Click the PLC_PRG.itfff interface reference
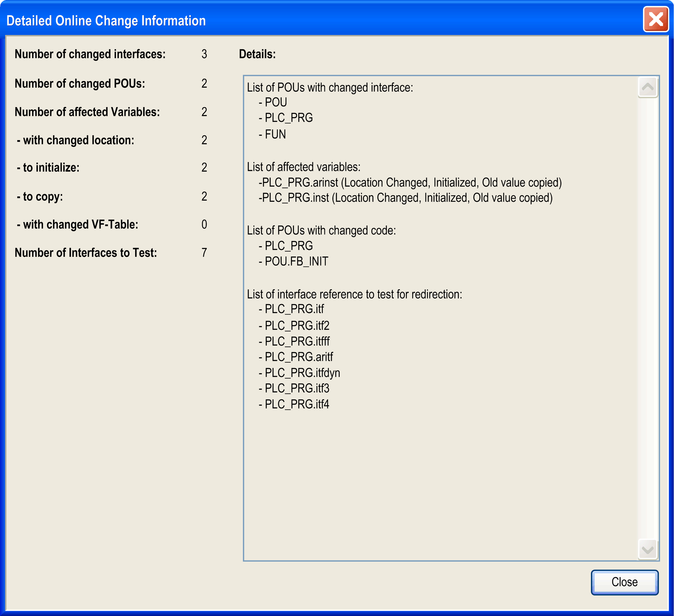The height and width of the screenshot is (616, 674). pyautogui.click(x=297, y=341)
